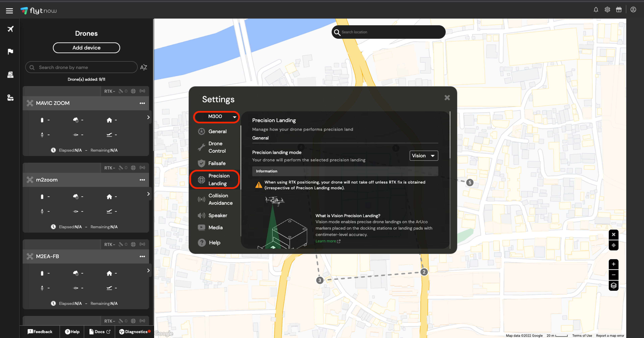Click the M2EA-FB globe network status icon

point(133,244)
